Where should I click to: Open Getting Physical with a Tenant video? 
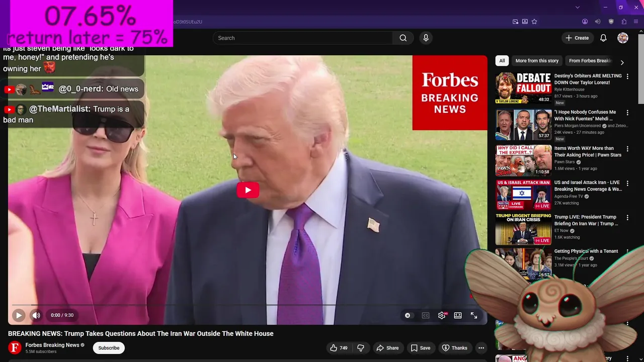586,251
